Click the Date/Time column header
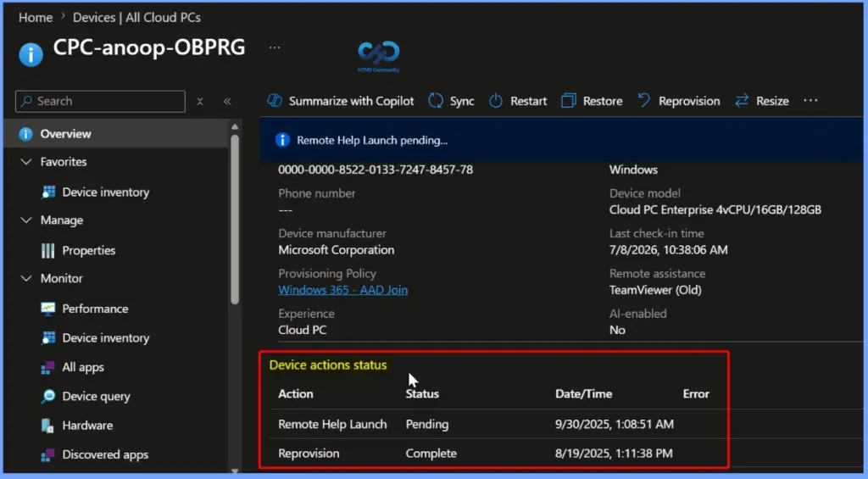This screenshot has width=868, height=479. pyautogui.click(x=583, y=393)
